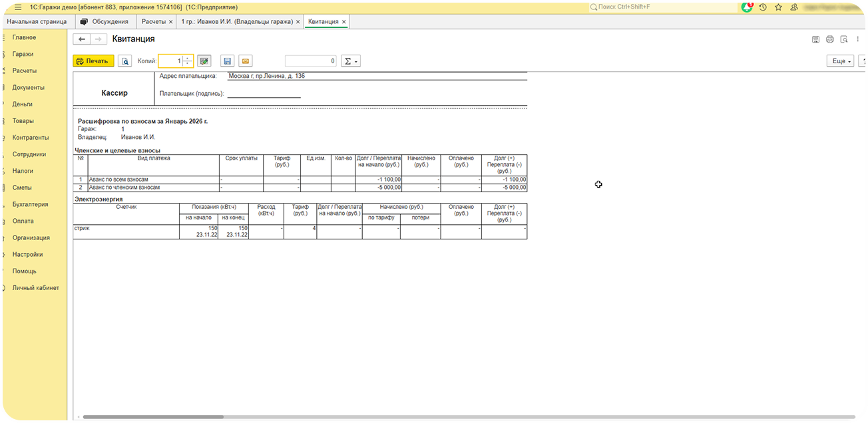
Task: Open the notifications bell icon
Action: (748, 7)
